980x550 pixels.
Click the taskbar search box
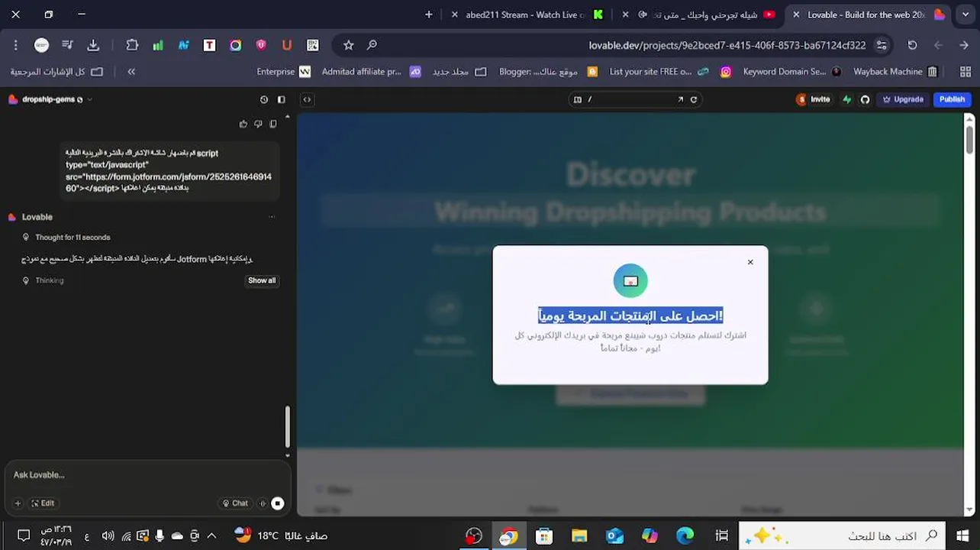(x=843, y=535)
